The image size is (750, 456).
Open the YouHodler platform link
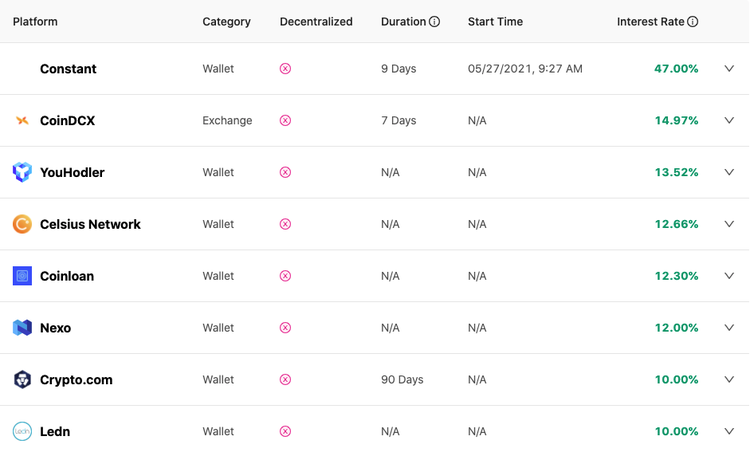point(72,172)
